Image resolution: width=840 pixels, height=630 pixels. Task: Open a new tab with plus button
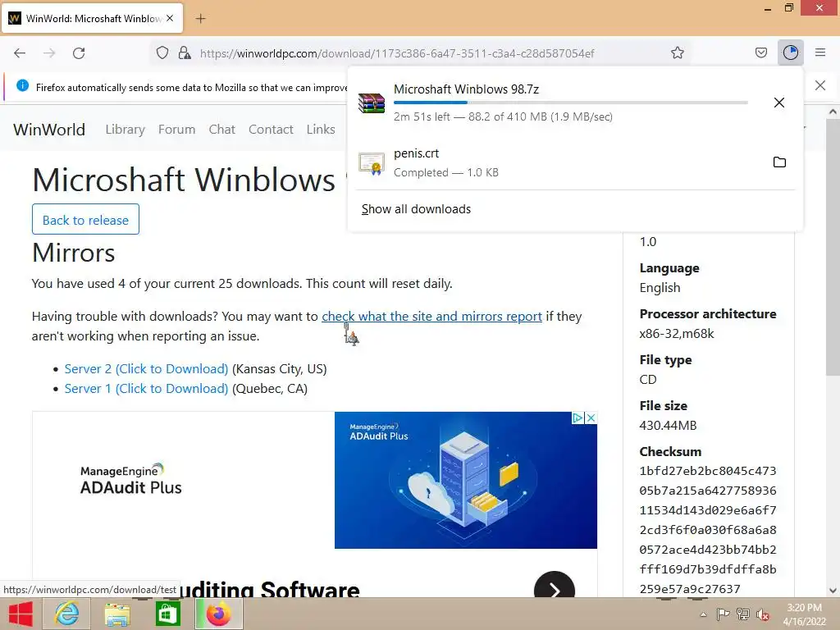coord(200,19)
